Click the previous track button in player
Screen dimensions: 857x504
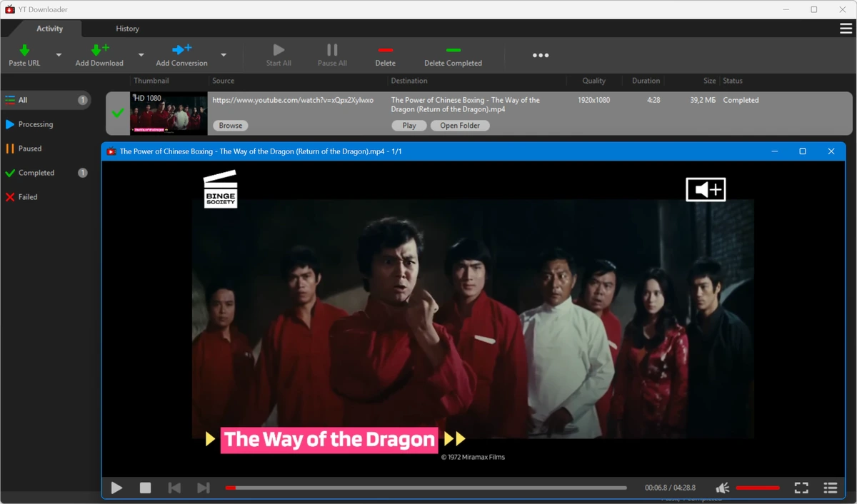(174, 488)
